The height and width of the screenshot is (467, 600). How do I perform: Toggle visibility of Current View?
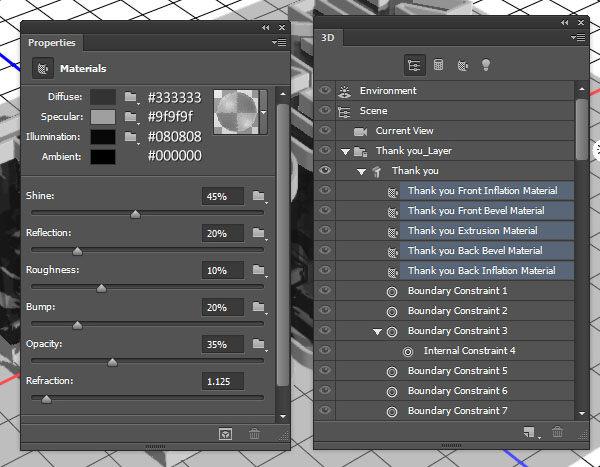(325, 130)
